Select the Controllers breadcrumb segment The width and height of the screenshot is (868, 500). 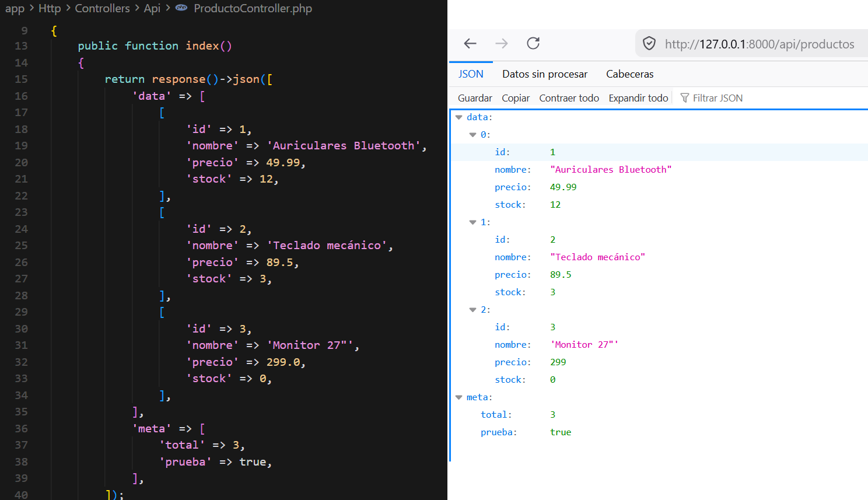click(x=102, y=8)
